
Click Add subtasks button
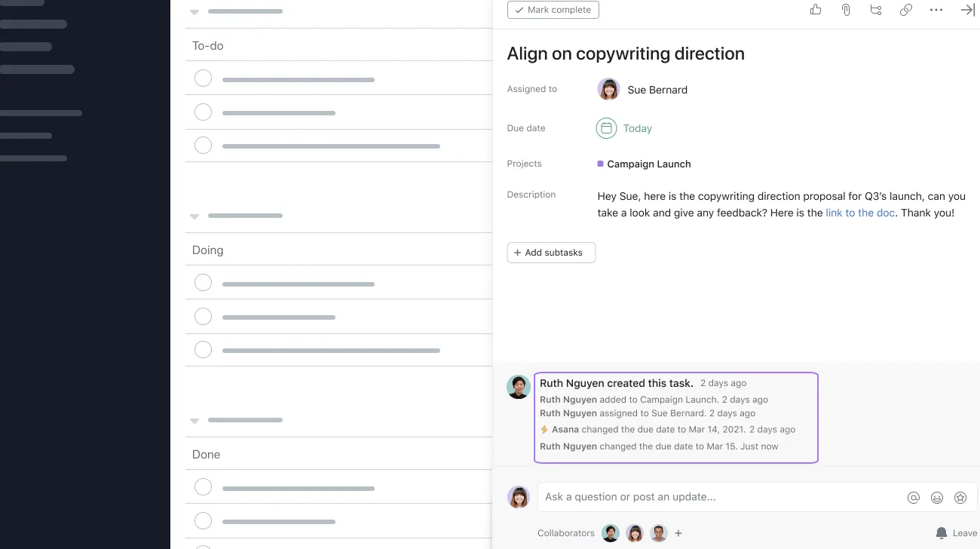(x=551, y=253)
